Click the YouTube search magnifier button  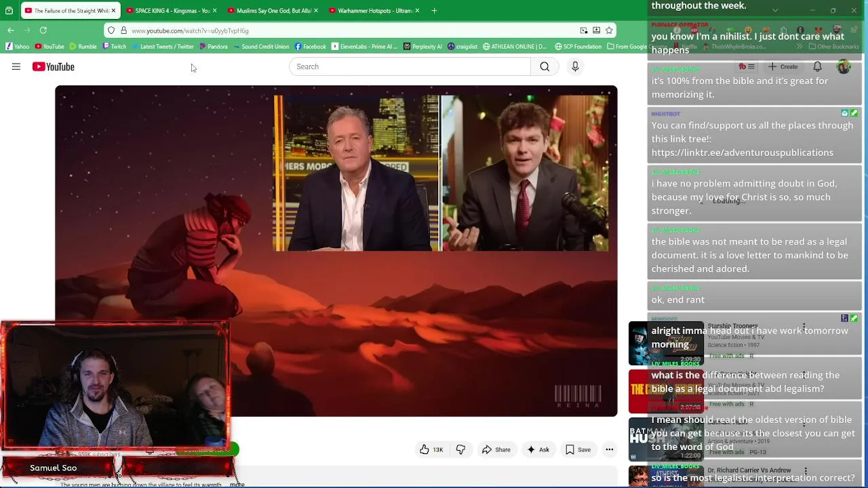point(545,66)
